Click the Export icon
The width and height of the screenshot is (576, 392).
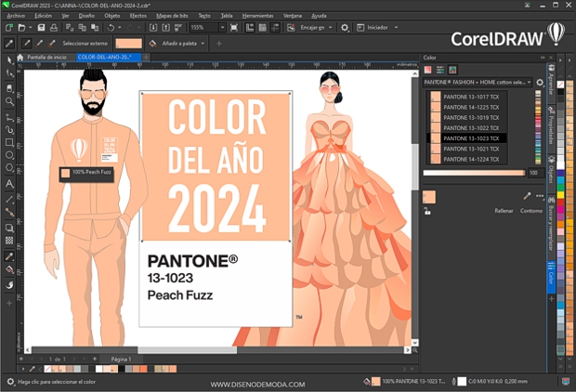(x=165, y=28)
